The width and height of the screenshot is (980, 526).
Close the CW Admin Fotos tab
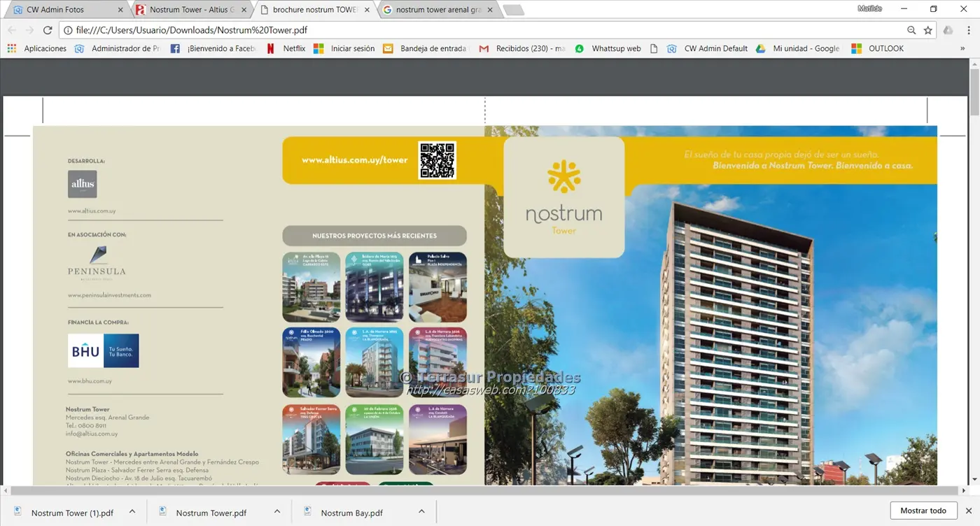click(x=120, y=10)
